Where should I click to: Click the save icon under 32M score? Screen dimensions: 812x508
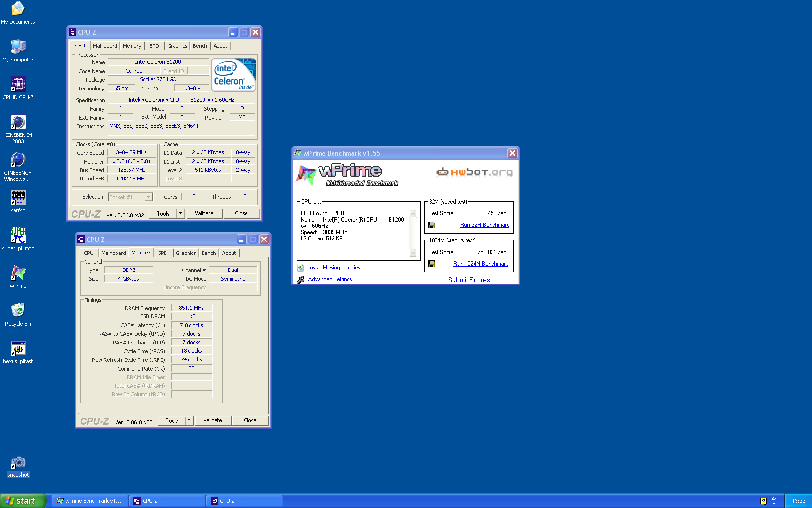point(432,225)
